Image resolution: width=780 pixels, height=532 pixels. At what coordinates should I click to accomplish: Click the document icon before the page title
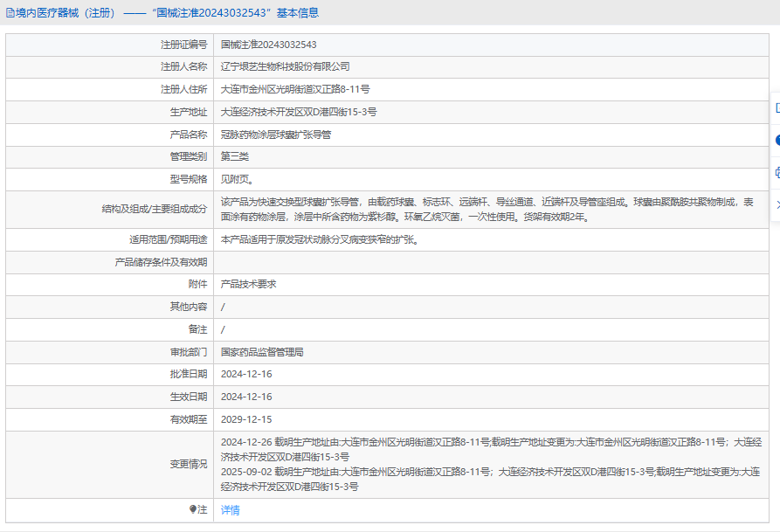10,13
